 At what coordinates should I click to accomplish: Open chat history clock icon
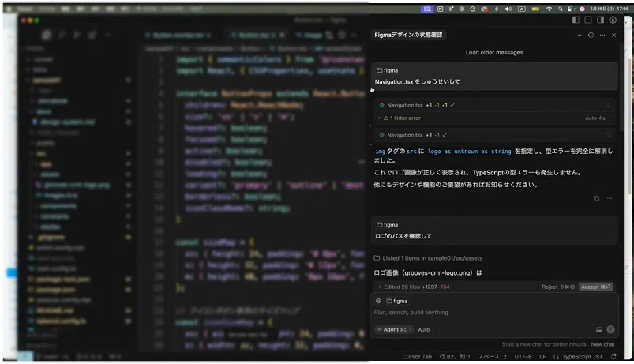(x=591, y=36)
